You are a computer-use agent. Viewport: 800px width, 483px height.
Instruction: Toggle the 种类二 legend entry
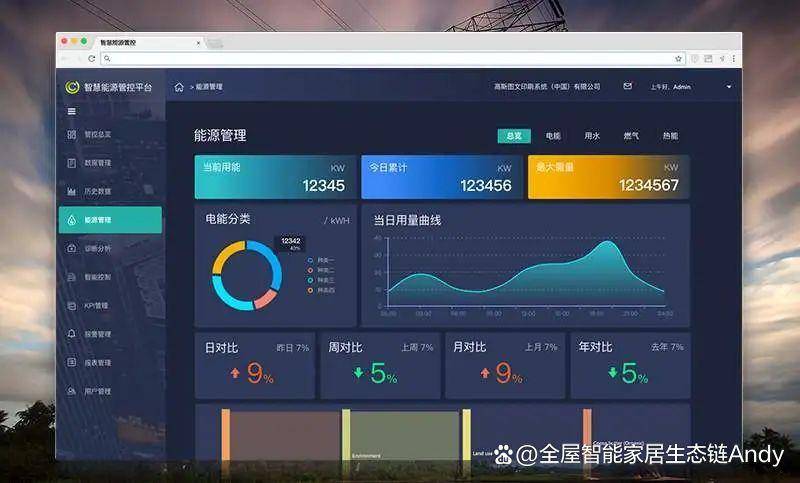pos(321,270)
